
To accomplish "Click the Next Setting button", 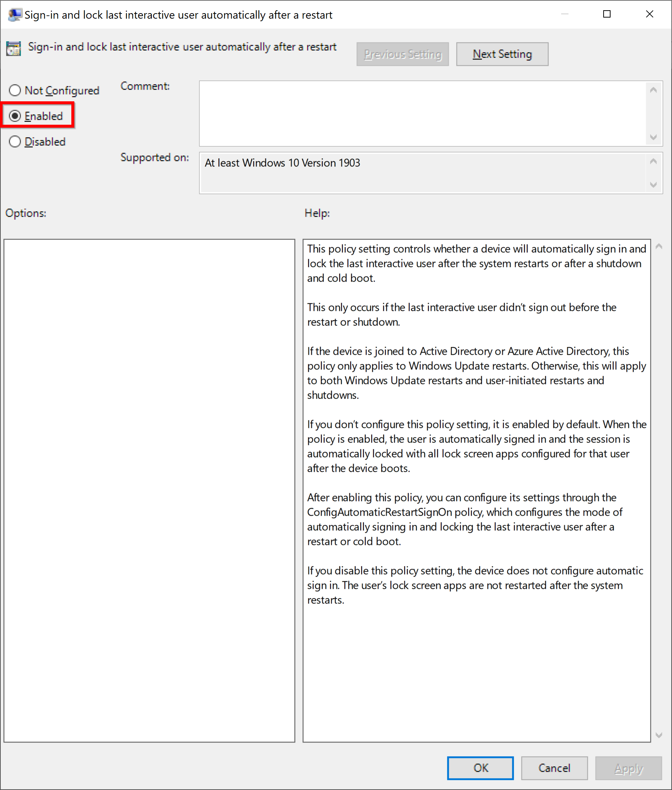I will click(x=502, y=54).
